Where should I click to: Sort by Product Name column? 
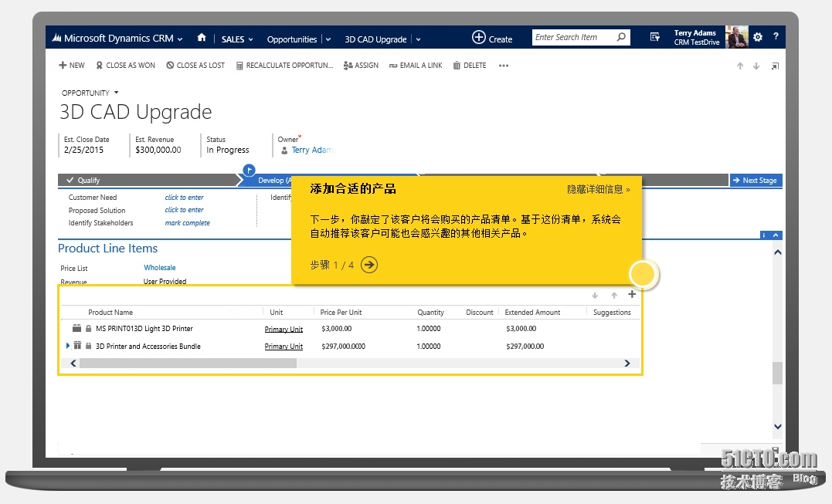tap(110, 312)
